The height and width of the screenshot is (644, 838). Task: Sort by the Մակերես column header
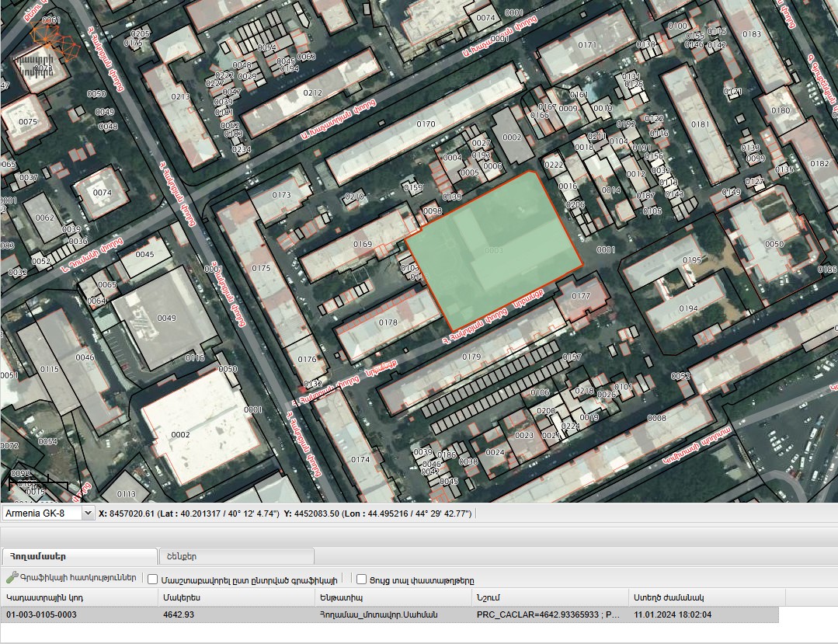click(236, 597)
